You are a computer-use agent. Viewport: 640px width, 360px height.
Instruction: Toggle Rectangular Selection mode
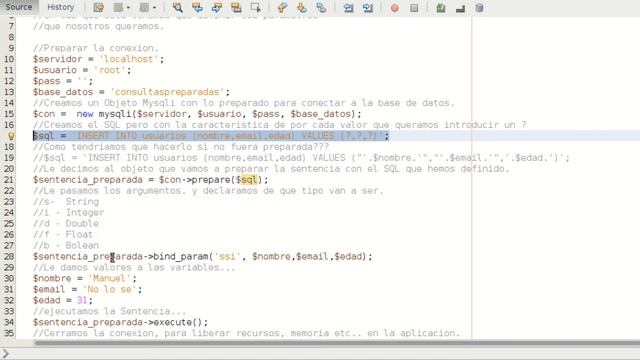click(x=256, y=7)
